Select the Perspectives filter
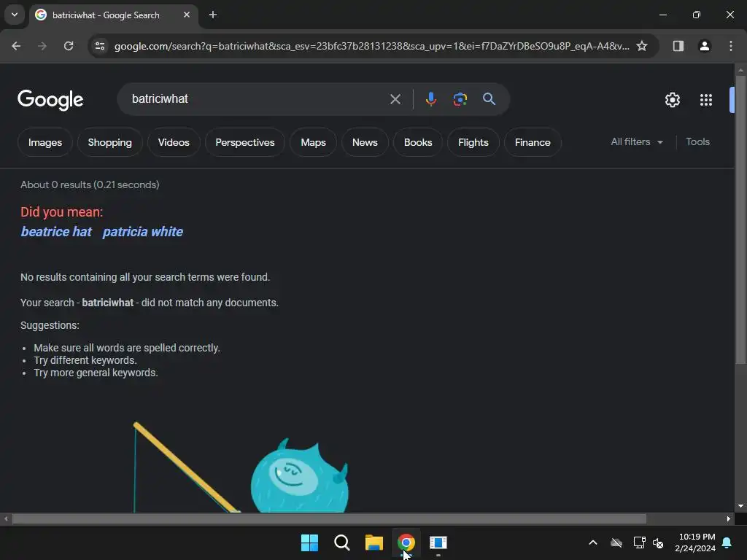Screen dimensions: 747x560 pos(245,142)
